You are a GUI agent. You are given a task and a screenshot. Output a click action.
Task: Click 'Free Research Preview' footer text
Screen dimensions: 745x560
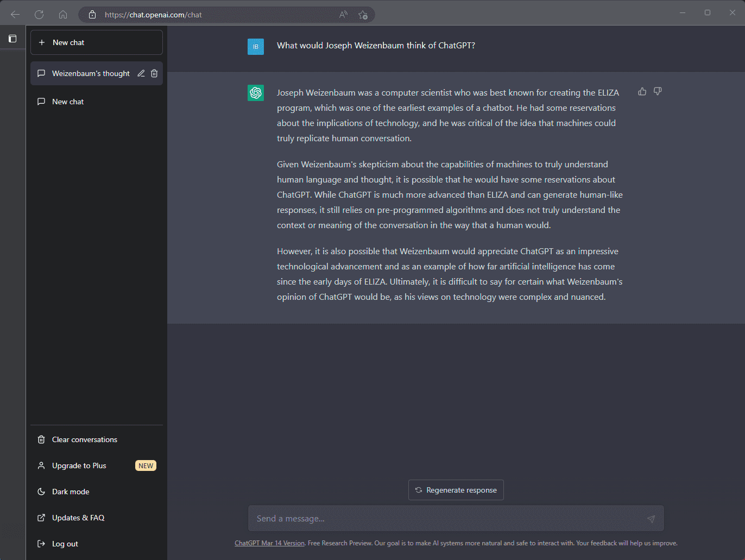coord(340,543)
